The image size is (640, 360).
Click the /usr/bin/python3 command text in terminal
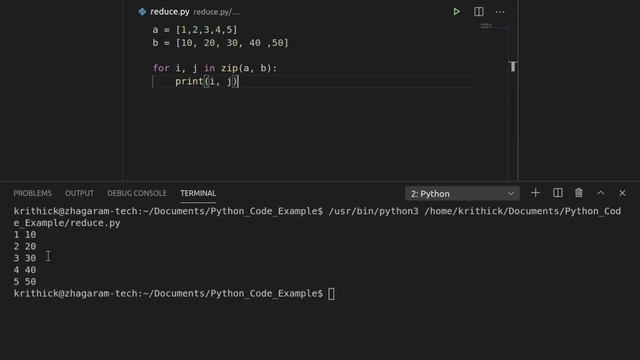(x=373, y=211)
